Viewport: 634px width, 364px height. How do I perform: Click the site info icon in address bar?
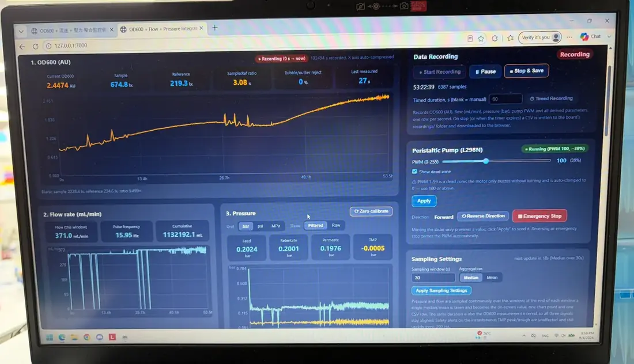coord(48,46)
